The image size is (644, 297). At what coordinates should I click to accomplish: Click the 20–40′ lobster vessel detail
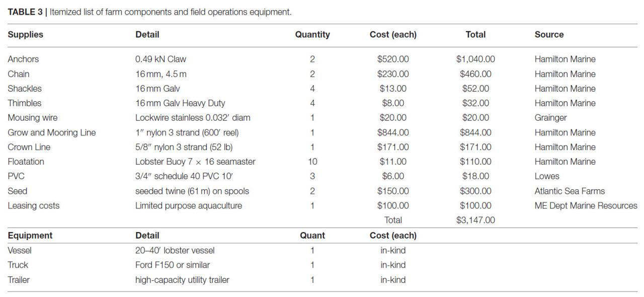pyautogui.click(x=175, y=250)
